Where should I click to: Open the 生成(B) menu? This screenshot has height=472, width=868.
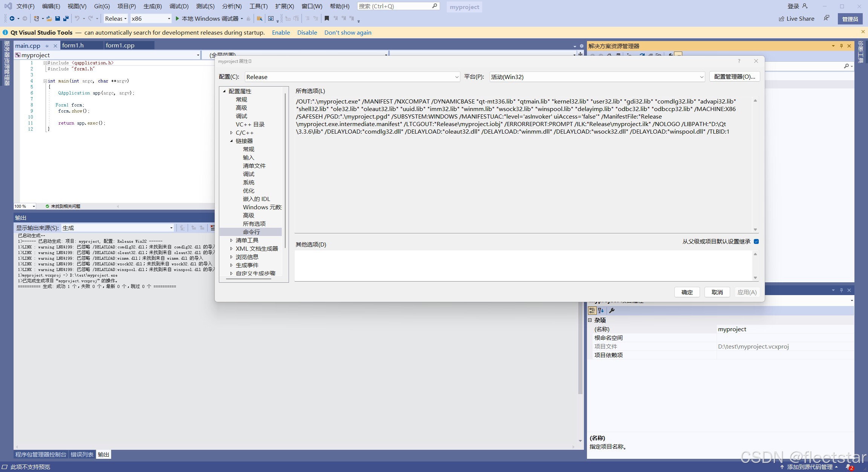[x=152, y=6]
